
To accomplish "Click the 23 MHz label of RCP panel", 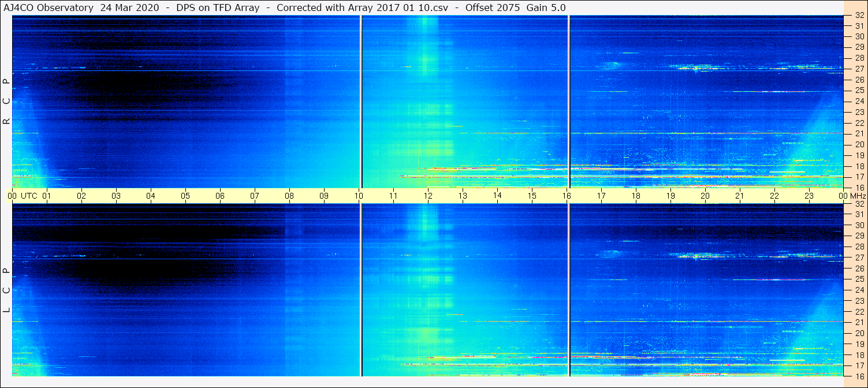I will (x=859, y=111).
